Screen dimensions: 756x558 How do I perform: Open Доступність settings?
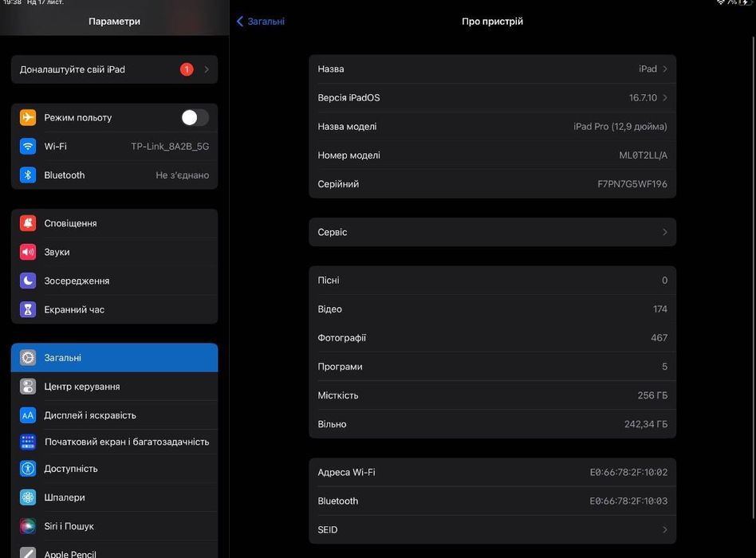pyautogui.click(x=114, y=469)
